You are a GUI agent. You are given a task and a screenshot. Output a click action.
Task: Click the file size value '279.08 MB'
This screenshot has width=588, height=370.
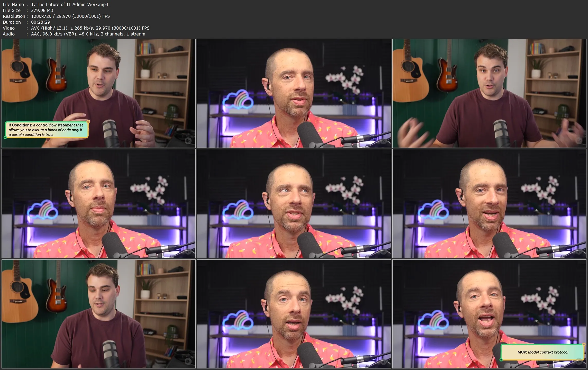tap(42, 10)
